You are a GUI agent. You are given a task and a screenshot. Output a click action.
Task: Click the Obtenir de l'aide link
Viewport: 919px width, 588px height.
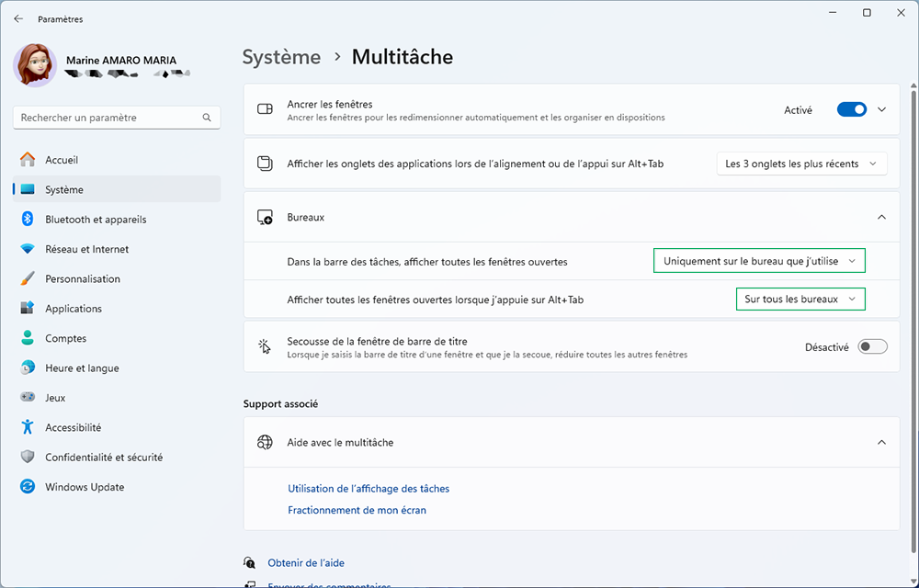coord(306,563)
